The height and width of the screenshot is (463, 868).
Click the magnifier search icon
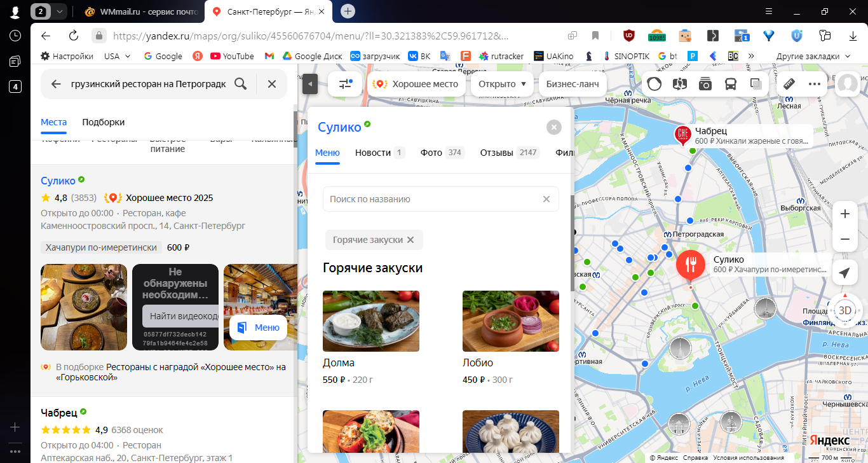[240, 84]
